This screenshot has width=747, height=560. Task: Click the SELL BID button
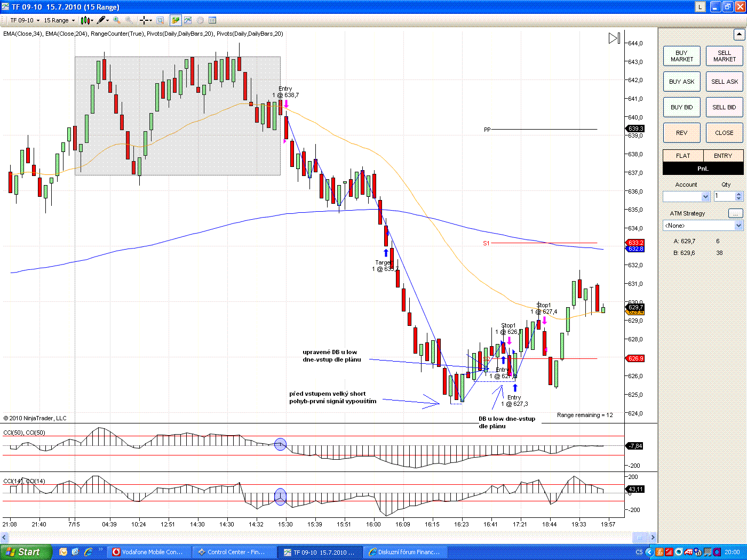(x=725, y=107)
